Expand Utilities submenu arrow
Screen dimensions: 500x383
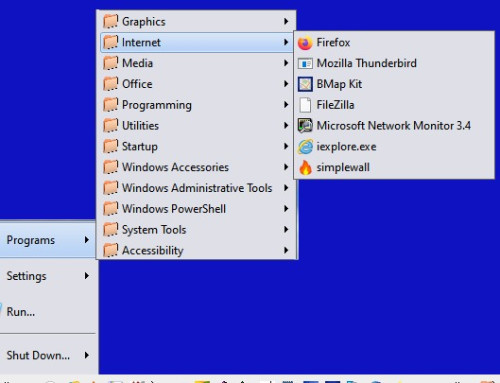tap(286, 125)
